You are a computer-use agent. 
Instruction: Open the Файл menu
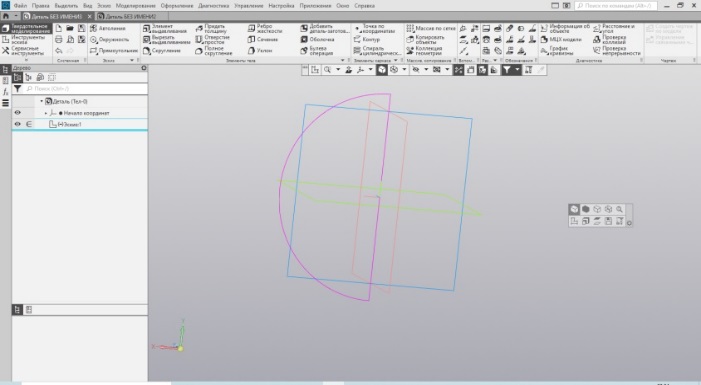click(20, 6)
